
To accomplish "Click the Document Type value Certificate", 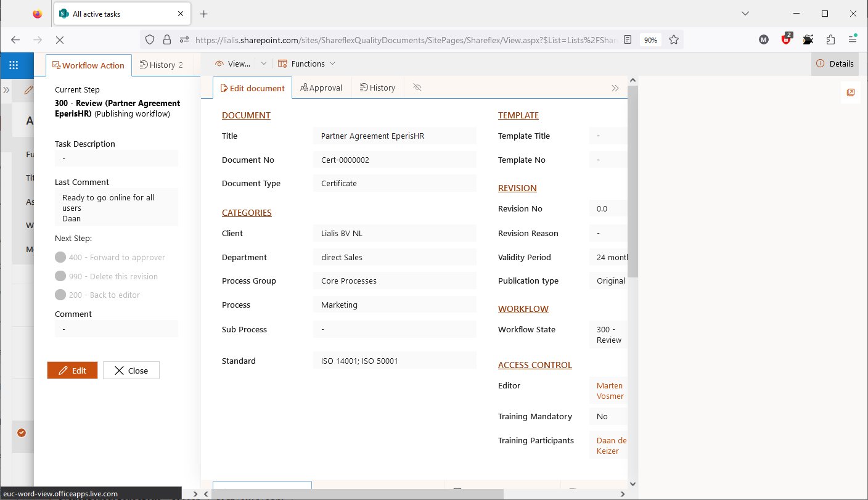I will (395, 183).
